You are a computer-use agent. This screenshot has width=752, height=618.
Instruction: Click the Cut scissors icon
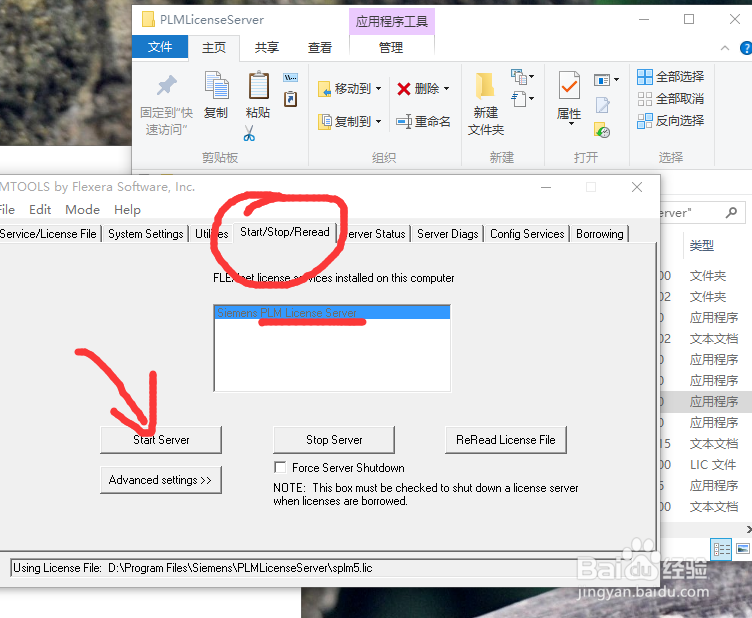point(249,133)
